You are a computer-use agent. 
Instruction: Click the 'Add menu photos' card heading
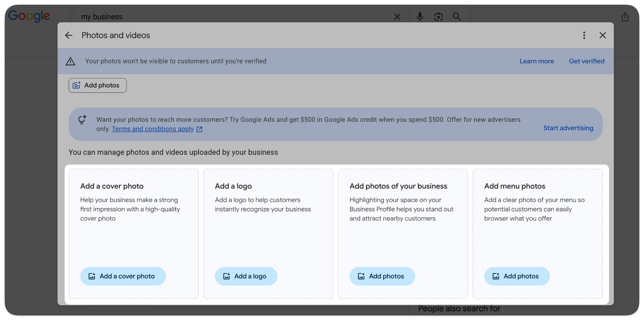tap(514, 186)
